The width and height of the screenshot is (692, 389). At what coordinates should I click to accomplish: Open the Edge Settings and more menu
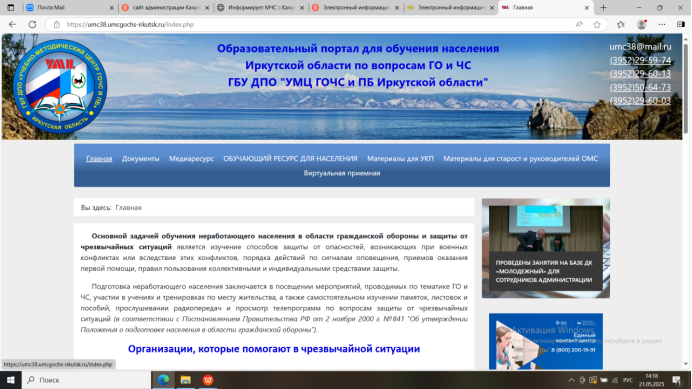pyautogui.click(x=662, y=25)
